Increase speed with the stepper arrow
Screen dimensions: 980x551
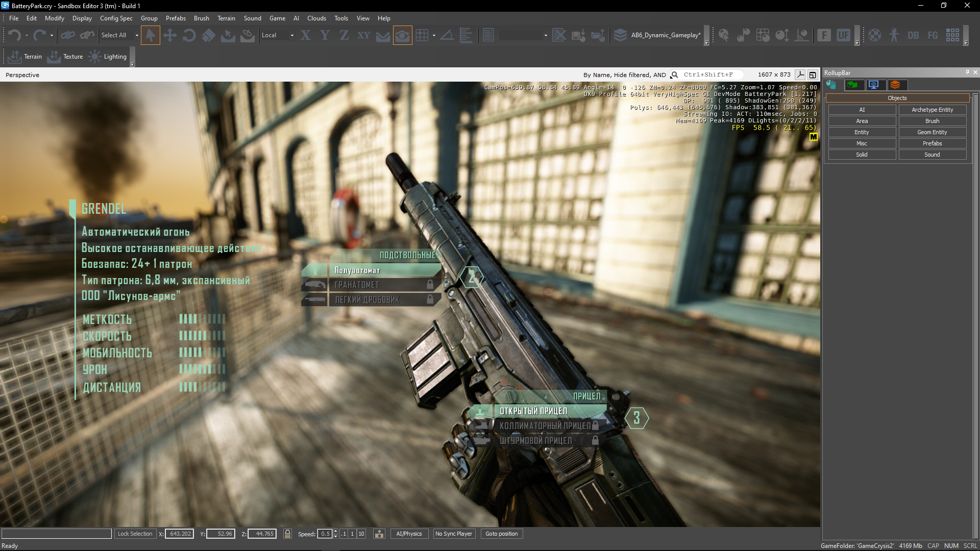pos(335,531)
